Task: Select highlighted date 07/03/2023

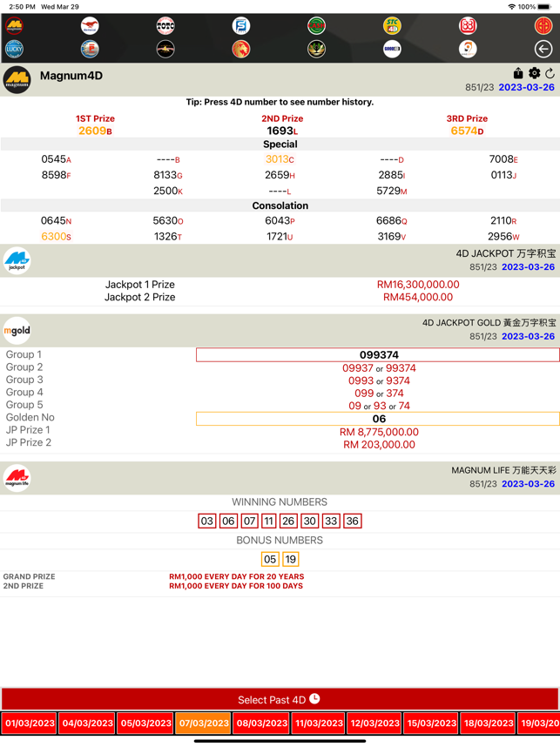Action: (x=204, y=723)
